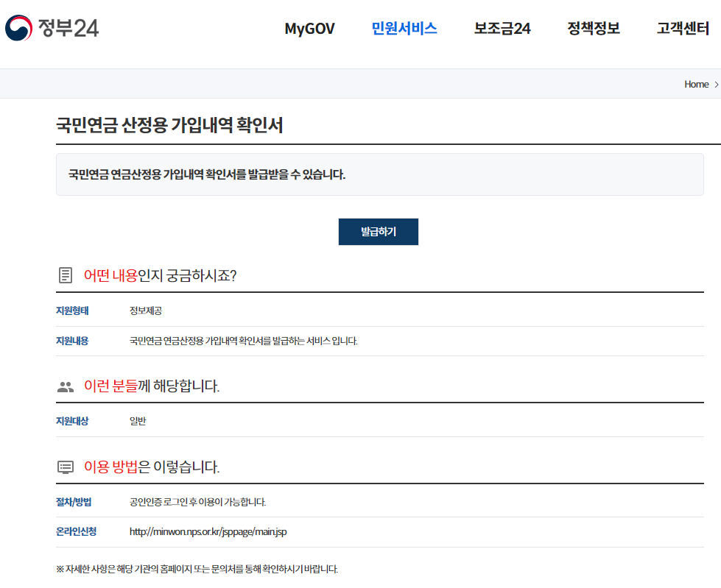This screenshot has height=588, width=721.
Task: Click the 공인인증 로그인 후 이용 text
Action: tap(197, 502)
